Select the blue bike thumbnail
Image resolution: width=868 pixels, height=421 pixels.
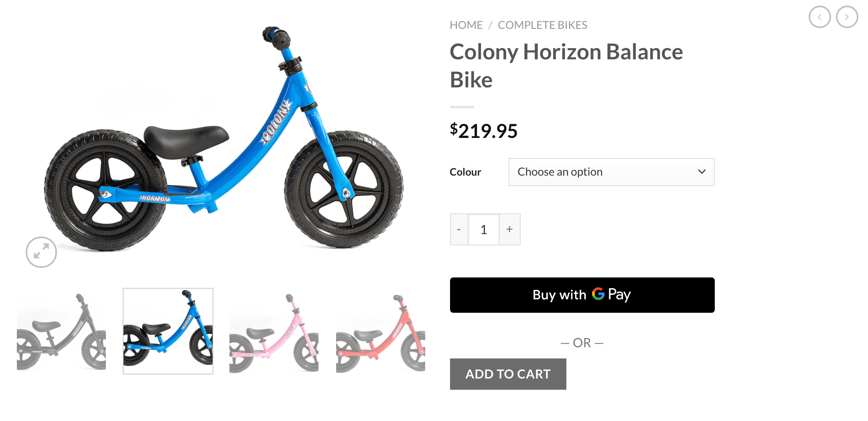coord(167,331)
